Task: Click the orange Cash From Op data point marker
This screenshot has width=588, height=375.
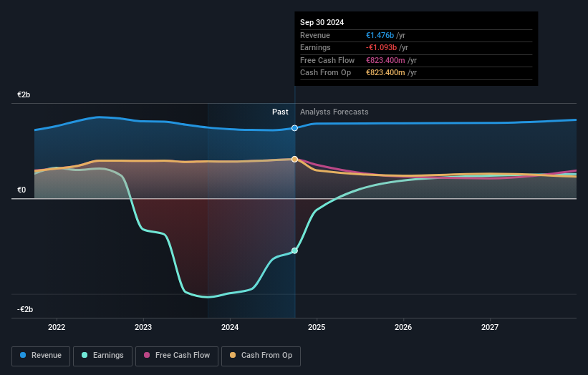Action: [295, 159]
